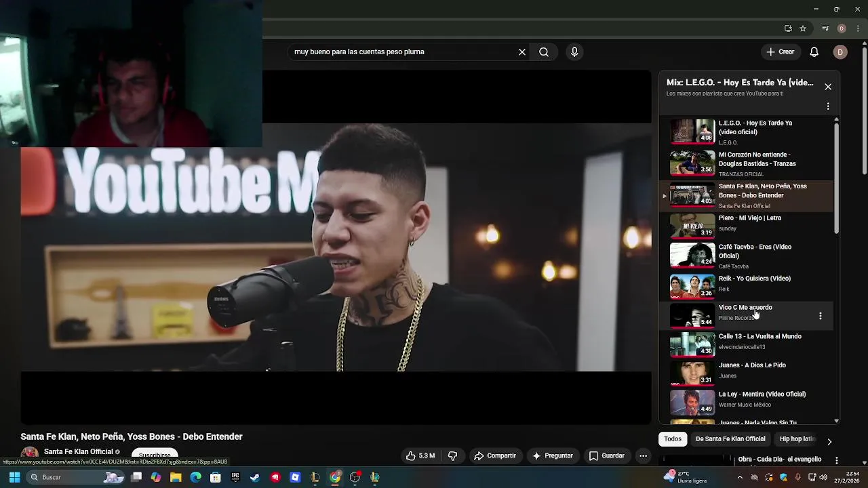Open Task View in taskbar
The height and width of the screenshot is (488, 868).
[x=136, y=477]
